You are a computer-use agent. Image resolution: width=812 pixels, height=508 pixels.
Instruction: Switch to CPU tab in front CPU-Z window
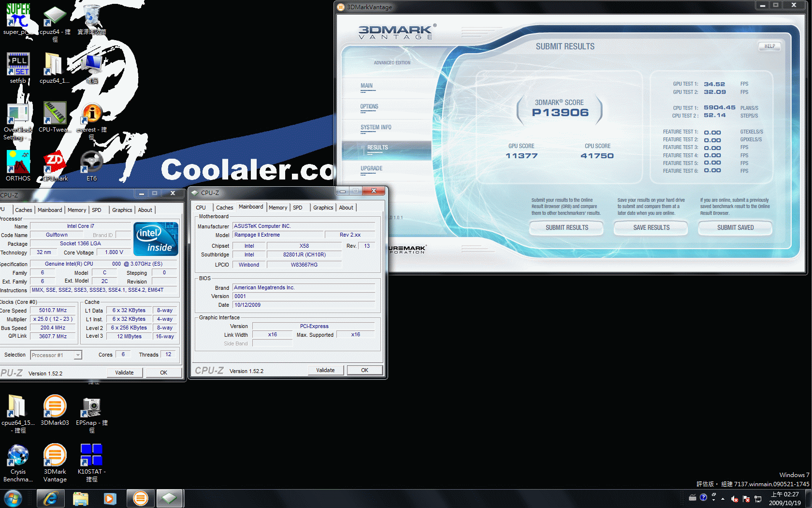click(201, 208)
